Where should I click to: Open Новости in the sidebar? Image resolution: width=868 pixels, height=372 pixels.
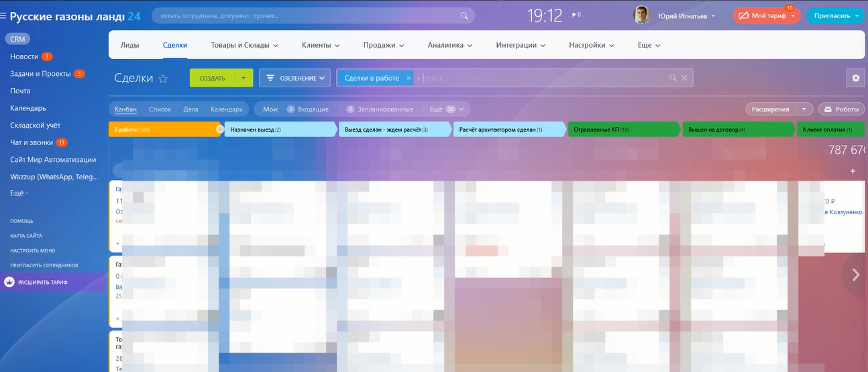click(x=24, y=56)
